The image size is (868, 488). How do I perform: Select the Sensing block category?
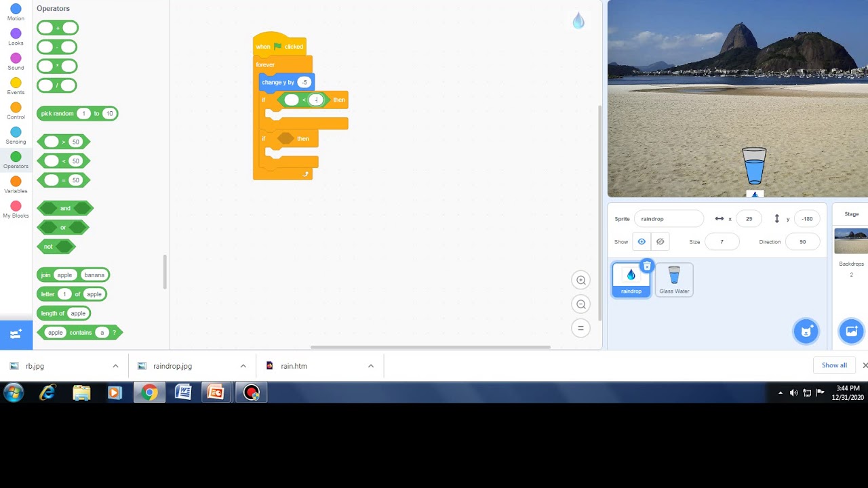point(16,136)
